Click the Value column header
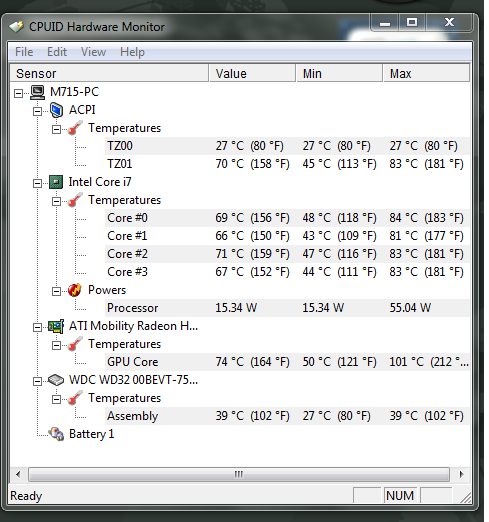Image resolution: width=489 pixels, height=522 pixels. pos(252,73)
